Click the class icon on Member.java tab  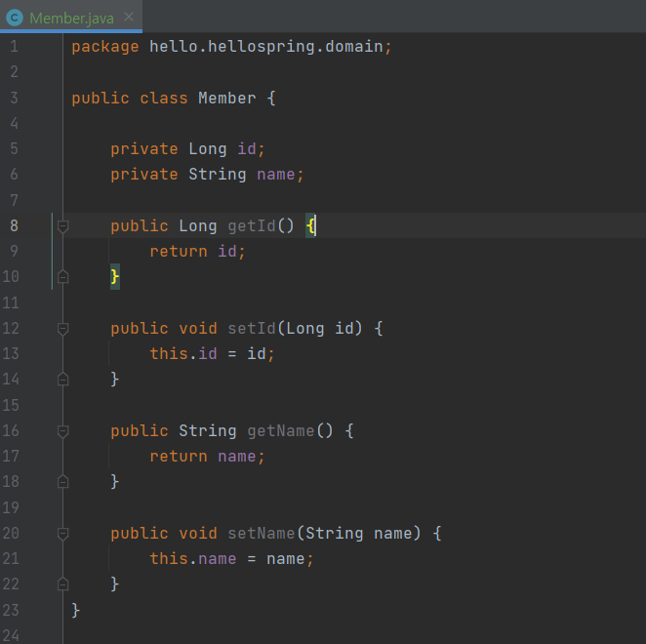(15, 18)
